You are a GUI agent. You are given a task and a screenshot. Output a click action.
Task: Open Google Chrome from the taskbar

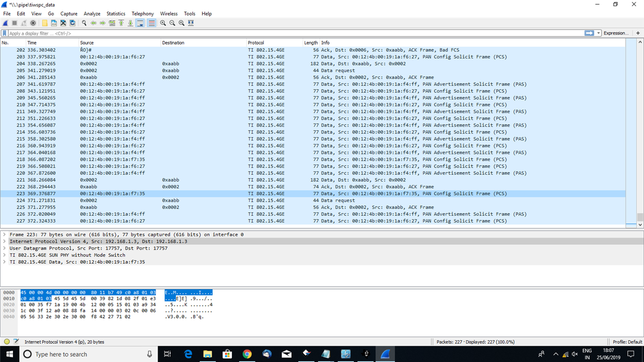[x=247, y=354]
